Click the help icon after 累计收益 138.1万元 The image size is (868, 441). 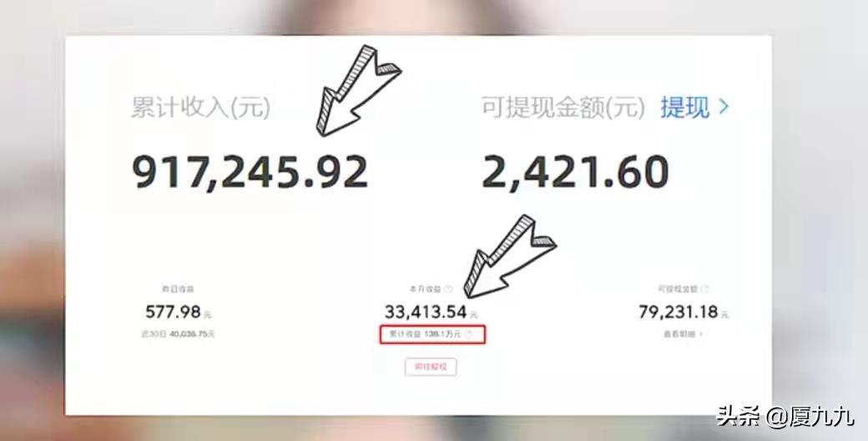[468, 334]
